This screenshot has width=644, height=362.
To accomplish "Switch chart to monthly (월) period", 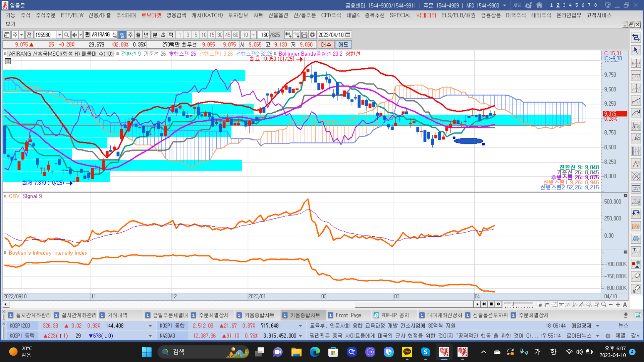I will [138, 35].
